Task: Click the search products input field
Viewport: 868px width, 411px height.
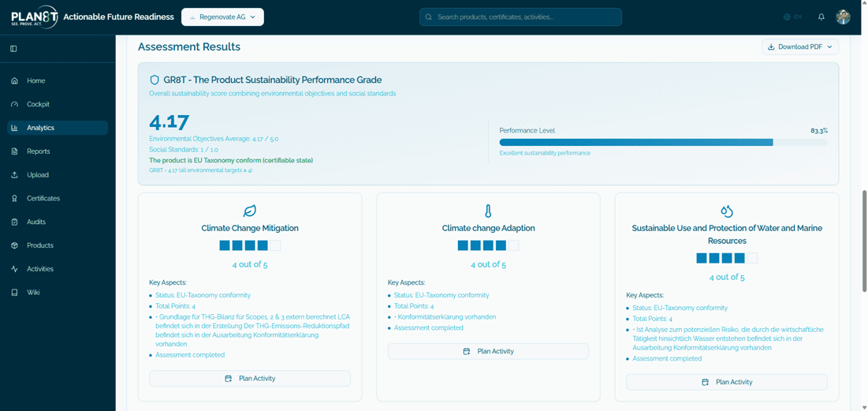Action: point(520,17)
